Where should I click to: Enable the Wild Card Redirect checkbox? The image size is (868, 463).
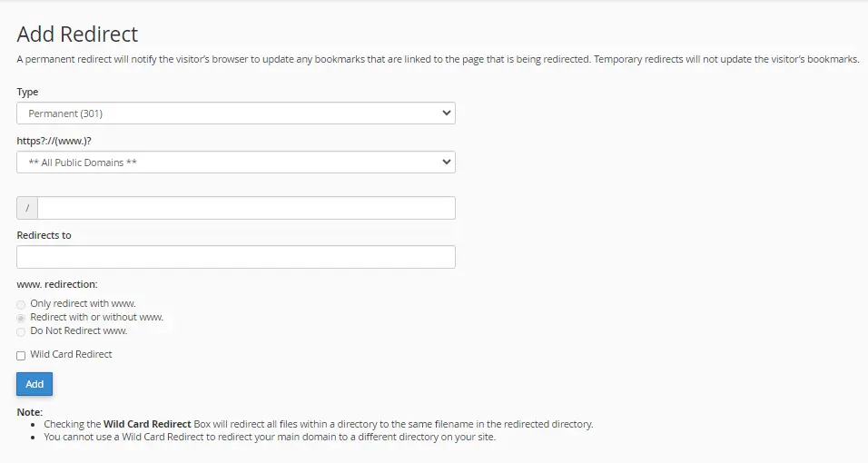pyautogui.click(x=21, y=355)
